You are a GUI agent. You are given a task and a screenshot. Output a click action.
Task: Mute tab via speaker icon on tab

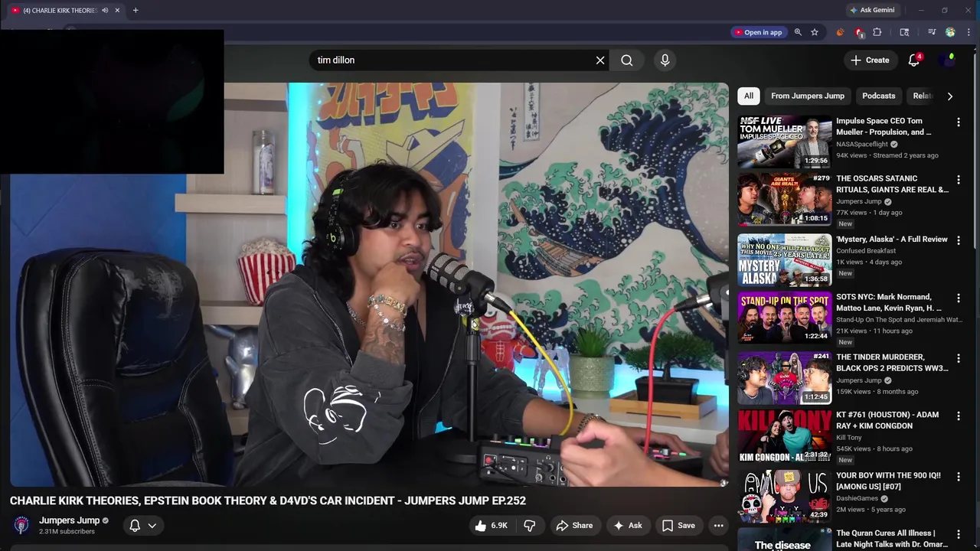tap(105, 10)
